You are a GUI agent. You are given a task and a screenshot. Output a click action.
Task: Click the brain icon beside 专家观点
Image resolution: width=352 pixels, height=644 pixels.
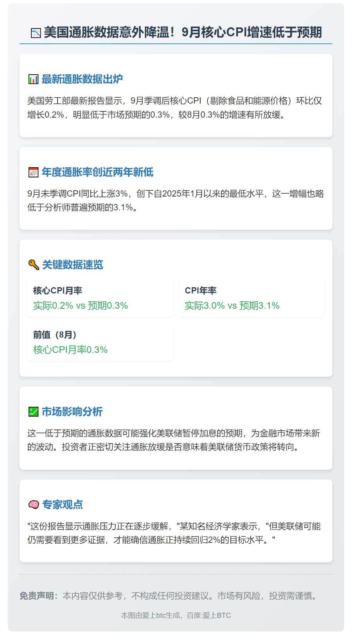(34, 505)
